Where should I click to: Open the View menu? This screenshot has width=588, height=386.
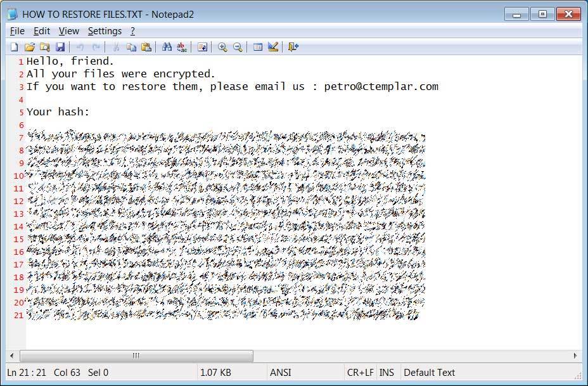(68, 31)
